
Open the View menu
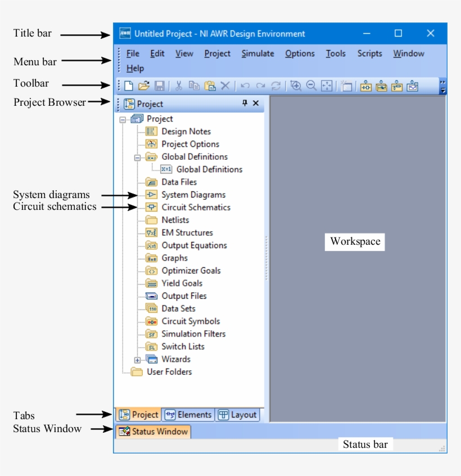click(184, 53)
